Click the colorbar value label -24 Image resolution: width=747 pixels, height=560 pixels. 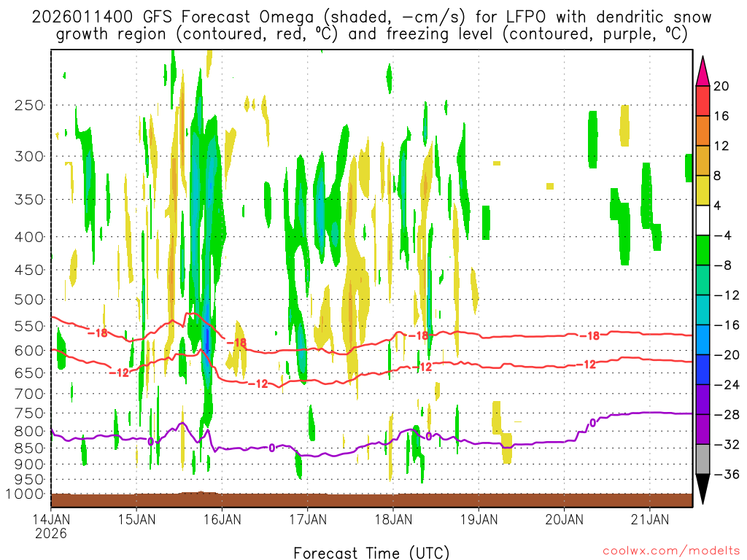tap(726, 385)
